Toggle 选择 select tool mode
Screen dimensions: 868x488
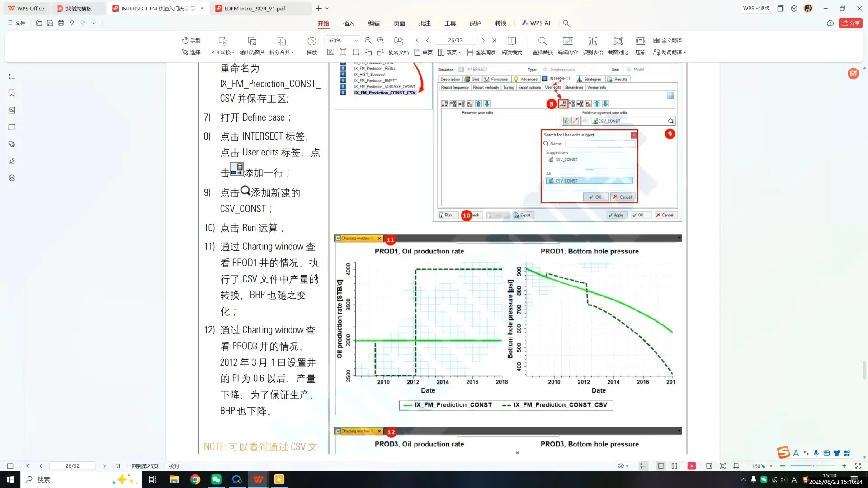[191, 52]
